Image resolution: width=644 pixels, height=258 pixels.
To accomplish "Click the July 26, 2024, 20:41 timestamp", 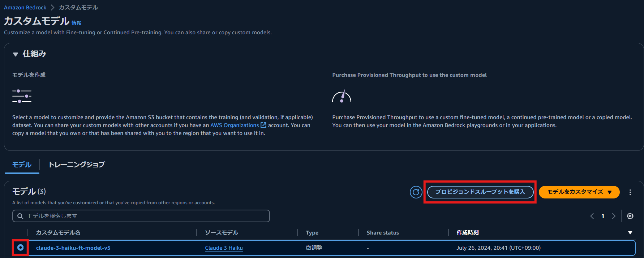I will click(x=499, y=248).
